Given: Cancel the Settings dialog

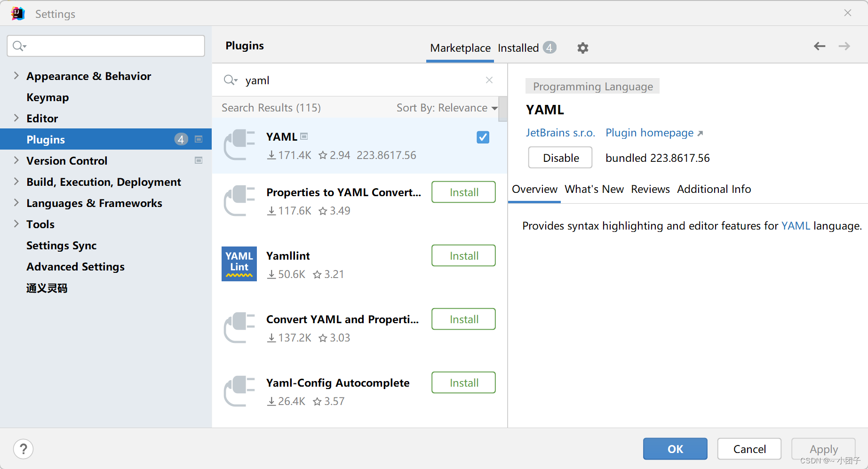Looking at the screenshot, I should click(x=749, y=449).
